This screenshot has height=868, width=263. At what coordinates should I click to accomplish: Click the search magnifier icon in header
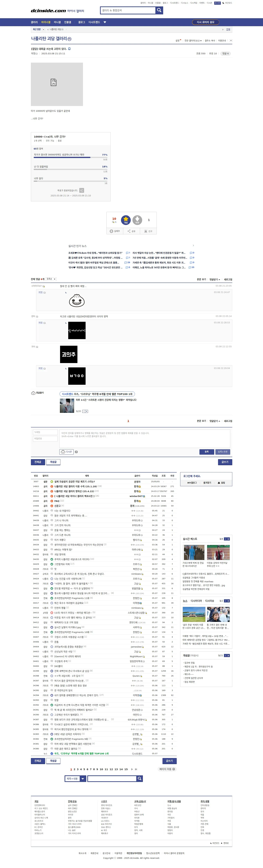click(x=159, y=10)
